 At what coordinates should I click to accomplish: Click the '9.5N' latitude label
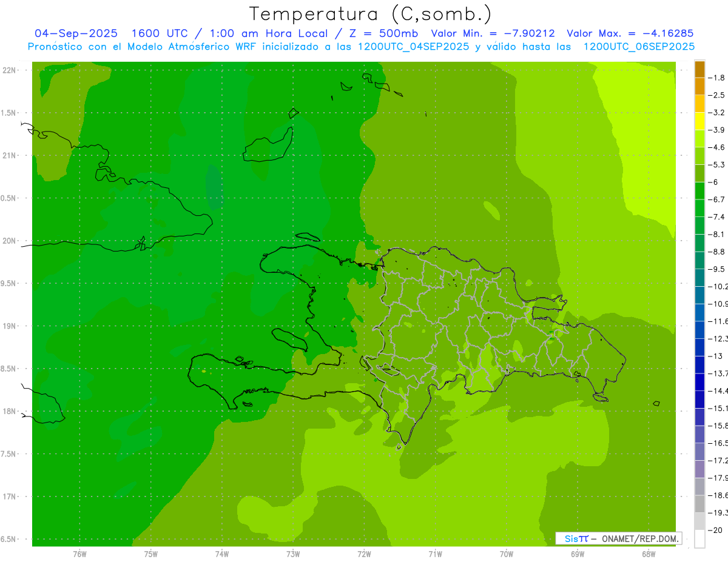8,284
